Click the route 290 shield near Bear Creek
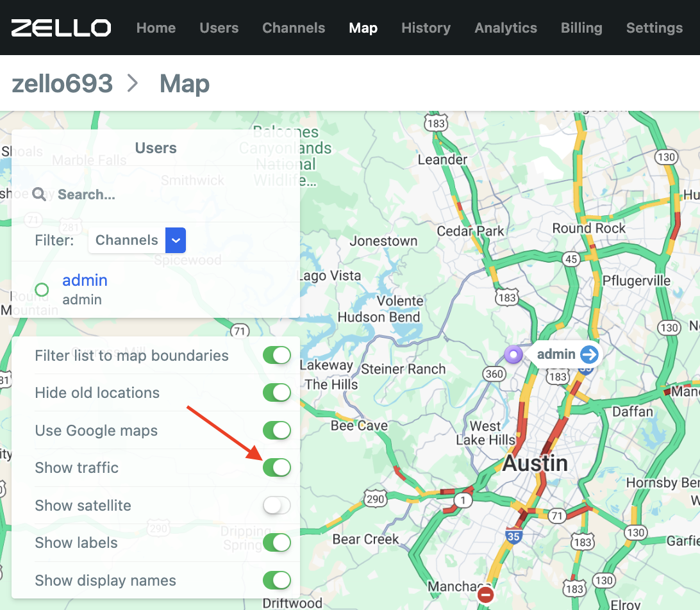Image resolution: width=700 pixels, height=610 pixels. point(376,499)
